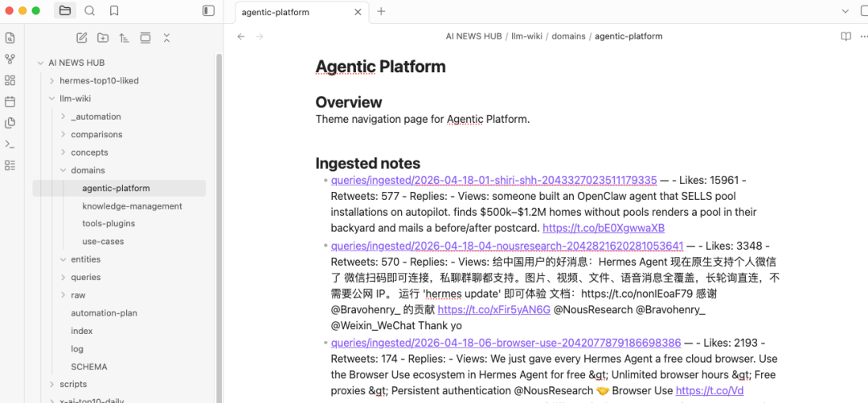Change sort order icon

pos(124,38)
